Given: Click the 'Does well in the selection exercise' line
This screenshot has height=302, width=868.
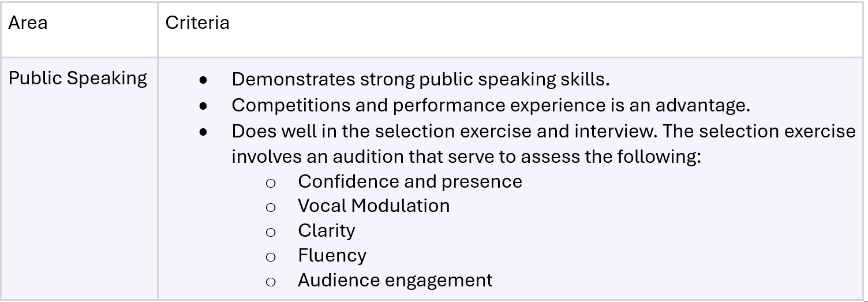Looking at the screenshot, I should (543, 131).
